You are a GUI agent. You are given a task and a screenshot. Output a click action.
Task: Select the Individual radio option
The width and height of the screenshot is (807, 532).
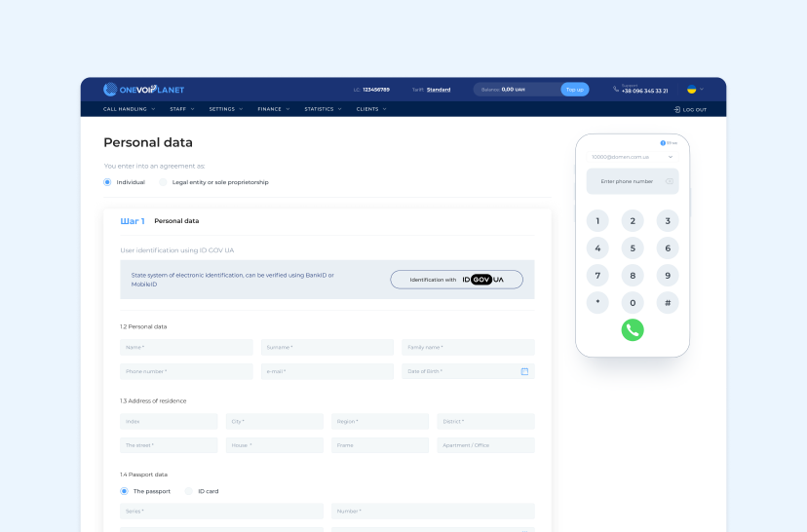coord(107,182)
